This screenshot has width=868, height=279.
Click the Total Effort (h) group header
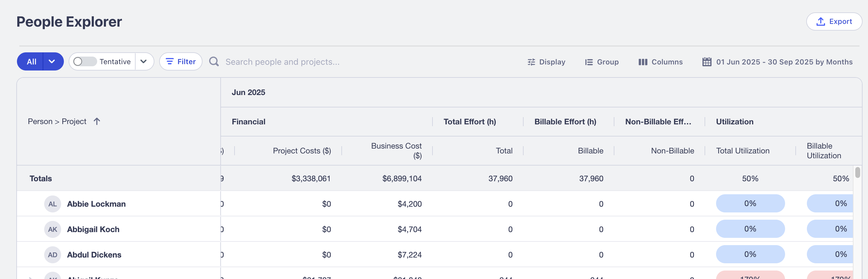pos(470,122)
